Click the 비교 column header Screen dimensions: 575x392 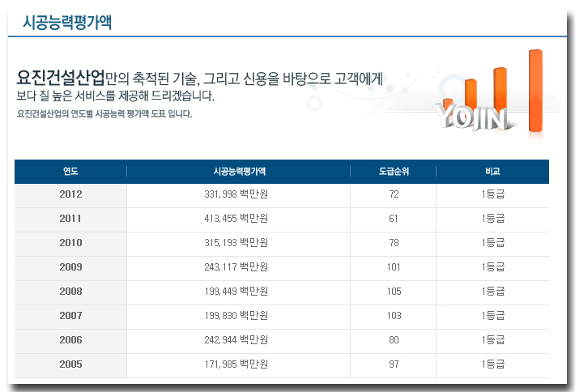tap(492, 171)
